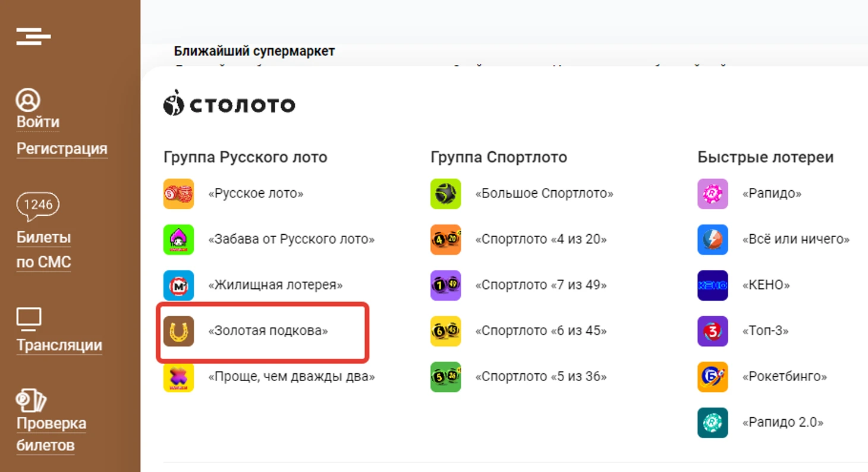Click the purple «Топ-3» icon
Screen dimensions: 868x472
pos(712,331)
